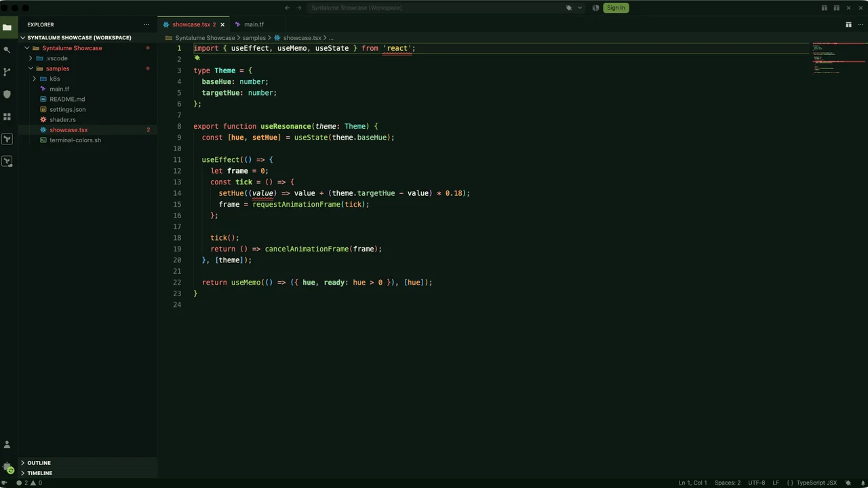Toggle the panel layout icon in title bar
The image size is (868, 488).
pyautogui.click(x=836, y=7)
